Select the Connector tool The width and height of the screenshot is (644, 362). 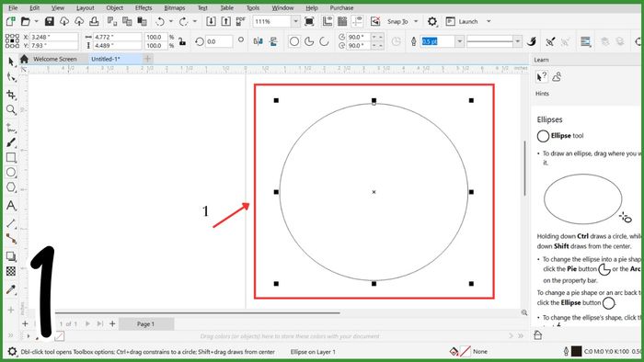tap(11, 239)
